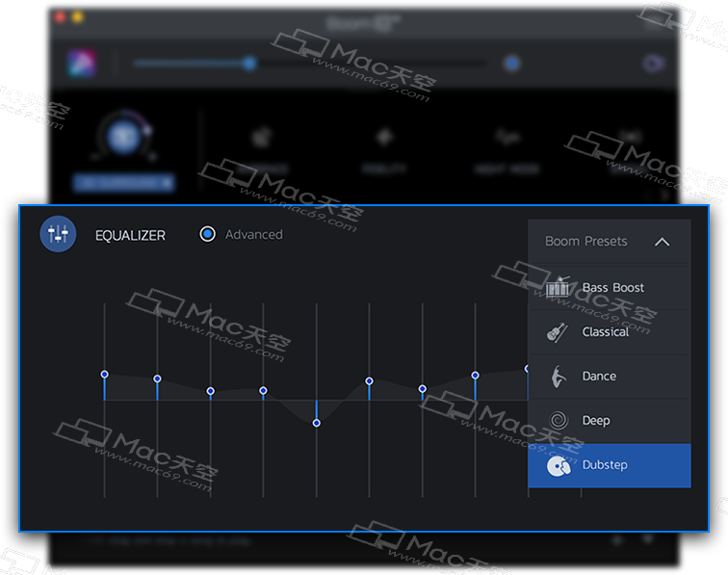Click the blue button under the dial
Image resolution: width=728 pixels, height=575 pixels.
(123, 183)
